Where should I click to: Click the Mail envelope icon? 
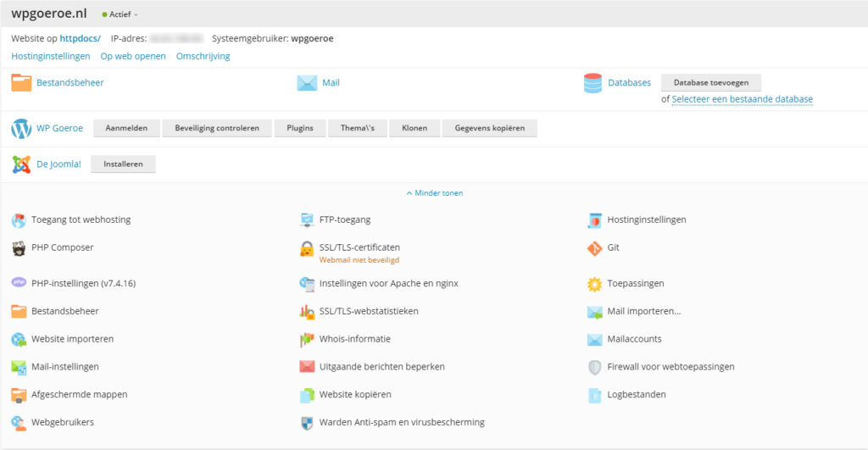point(307,83)
